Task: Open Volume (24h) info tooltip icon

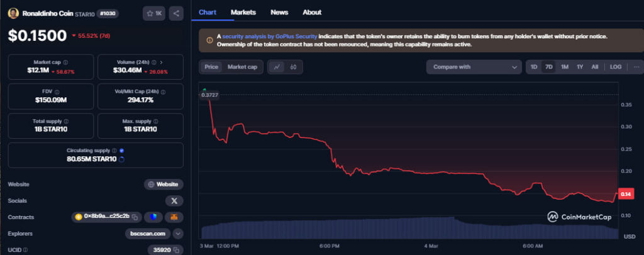Action: tap(154, 63)
